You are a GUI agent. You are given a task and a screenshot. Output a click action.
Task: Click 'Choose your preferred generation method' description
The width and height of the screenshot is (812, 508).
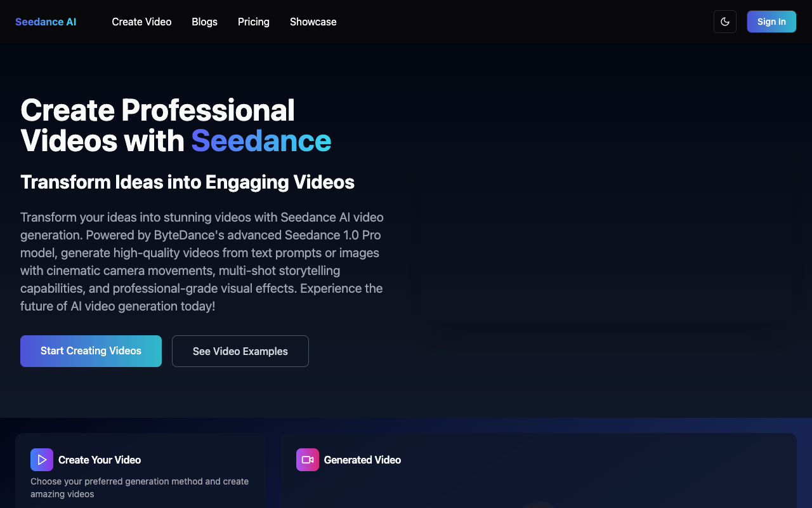tap(140, 488)
